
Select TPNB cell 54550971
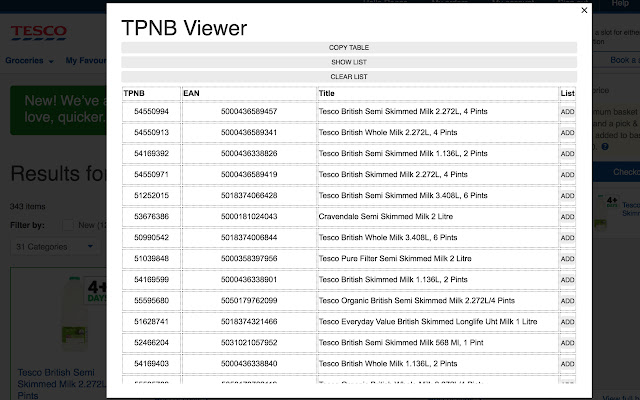pos(151,175)
